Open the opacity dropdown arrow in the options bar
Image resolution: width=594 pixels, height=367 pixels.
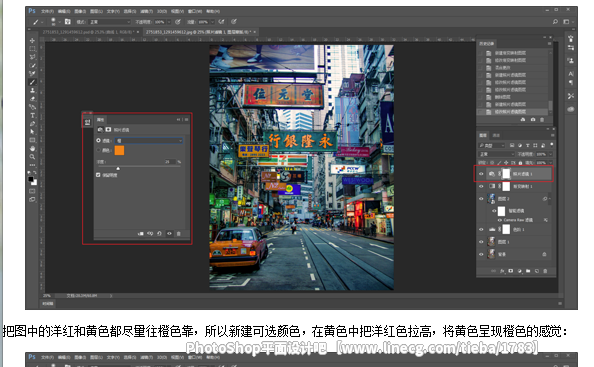point(169,22)
